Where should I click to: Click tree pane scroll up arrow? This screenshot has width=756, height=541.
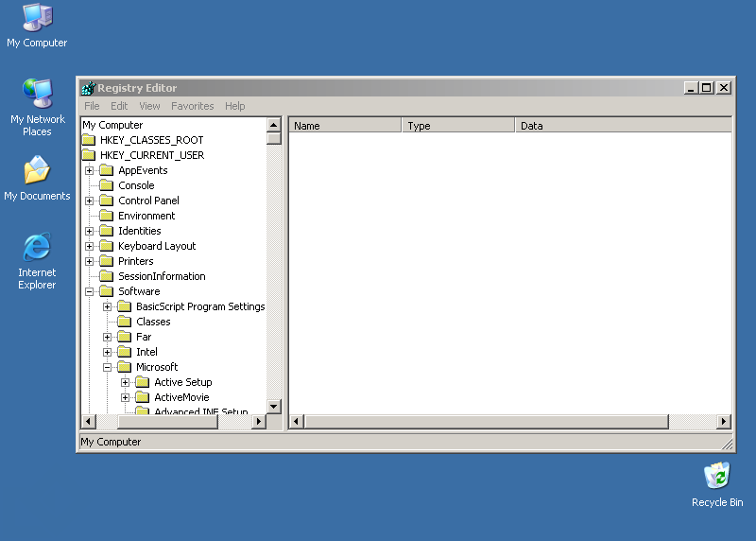pos(273,125)
